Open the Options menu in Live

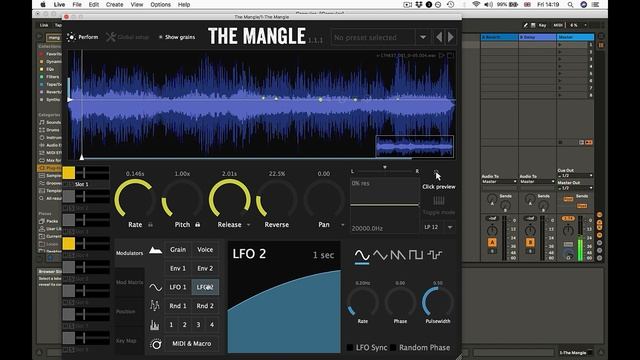(160, 4)
